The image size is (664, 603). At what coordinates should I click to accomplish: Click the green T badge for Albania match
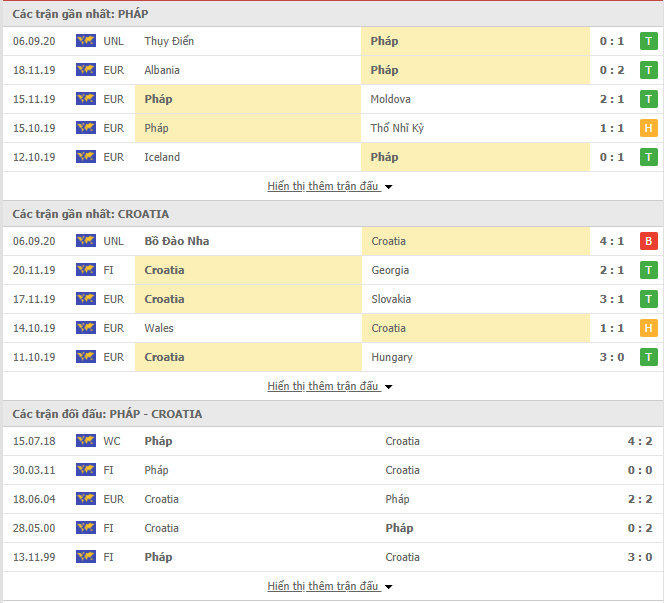648,70
